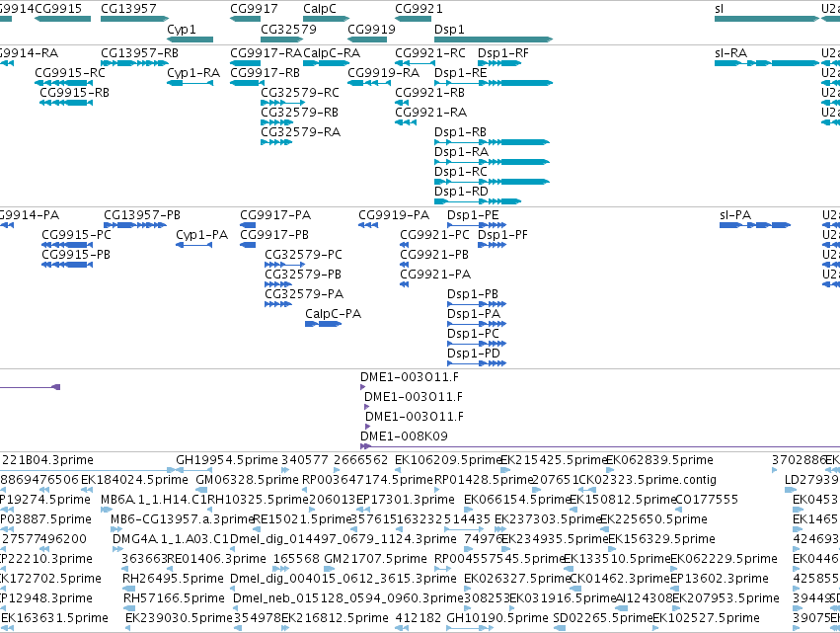Click EST EK172702.5prime
Viewport: 840px width, 633px height.
click(3, 589)
